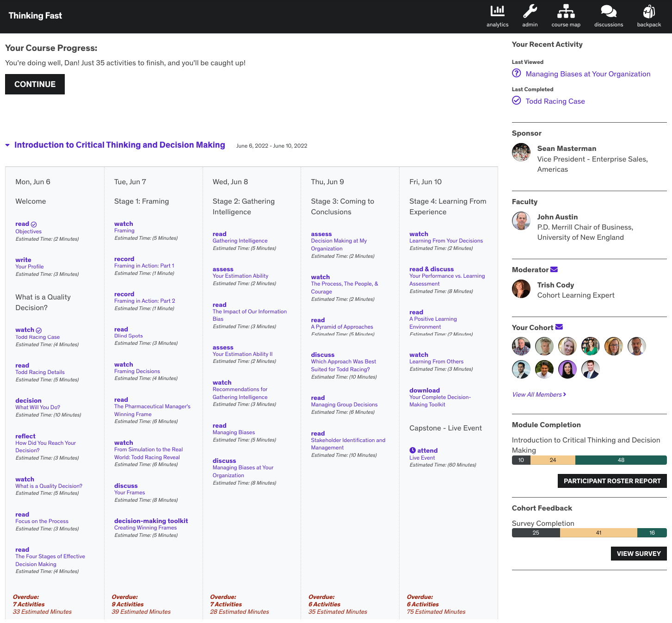Open the Objectives reading
Screen dimensions: 672x623
pos(28,231)
